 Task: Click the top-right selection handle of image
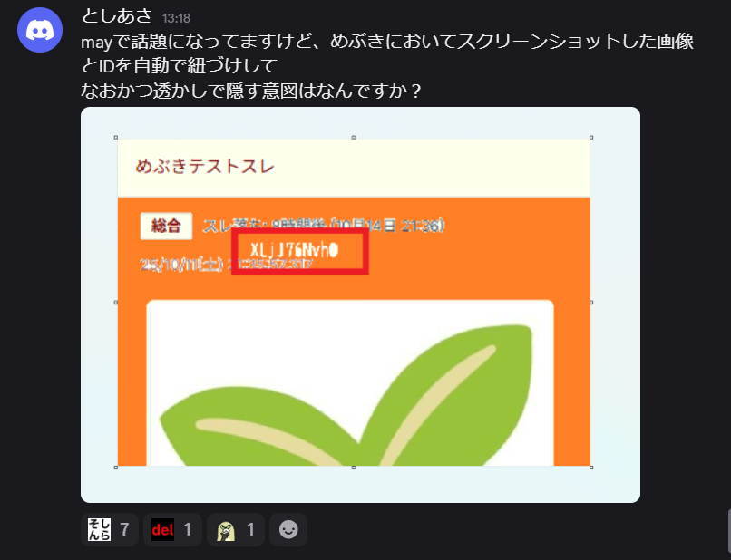pos(591,138)
